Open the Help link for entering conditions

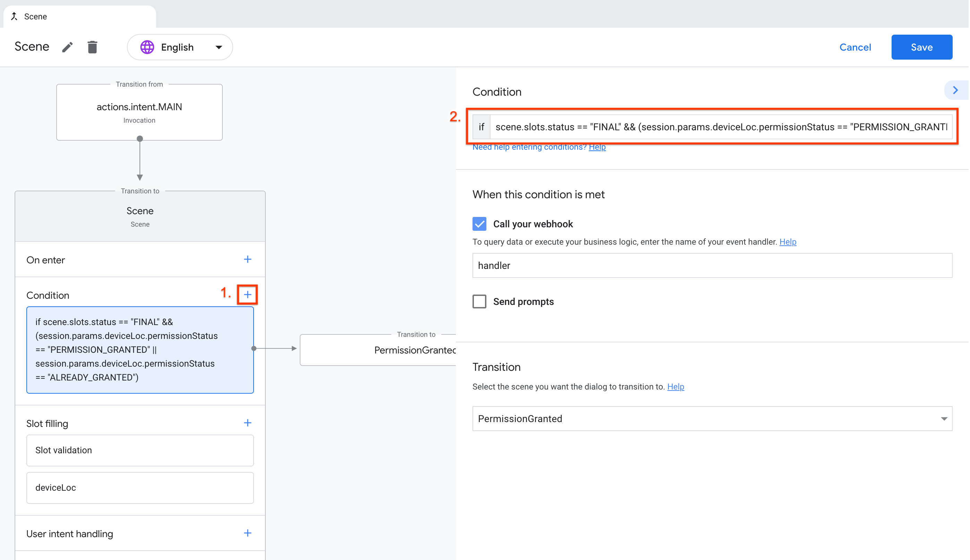pyautogui.click(x=597, y=147)
